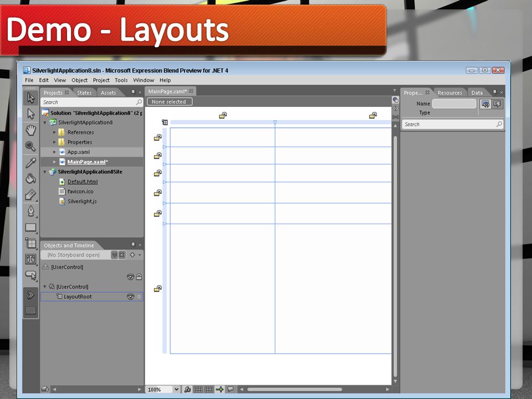Viewport: 532px width, 399px height.
Task: Toggle lock-all padlock in timeline header
Action: (139, 277)
